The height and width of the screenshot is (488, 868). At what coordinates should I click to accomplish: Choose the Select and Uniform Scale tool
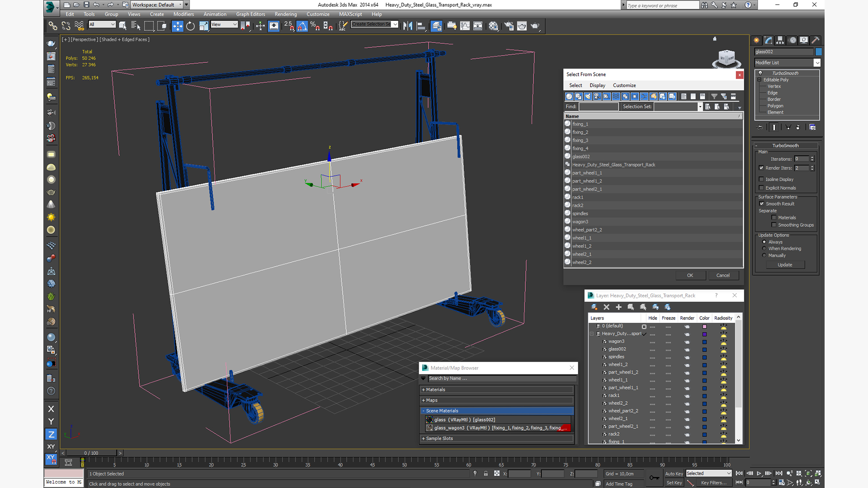203,26
